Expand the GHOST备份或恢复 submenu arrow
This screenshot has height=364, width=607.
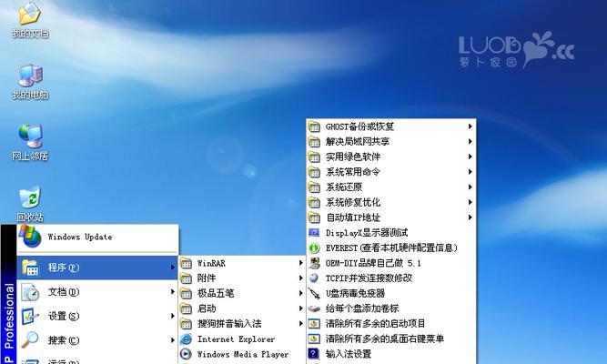[x=470, y=126]
